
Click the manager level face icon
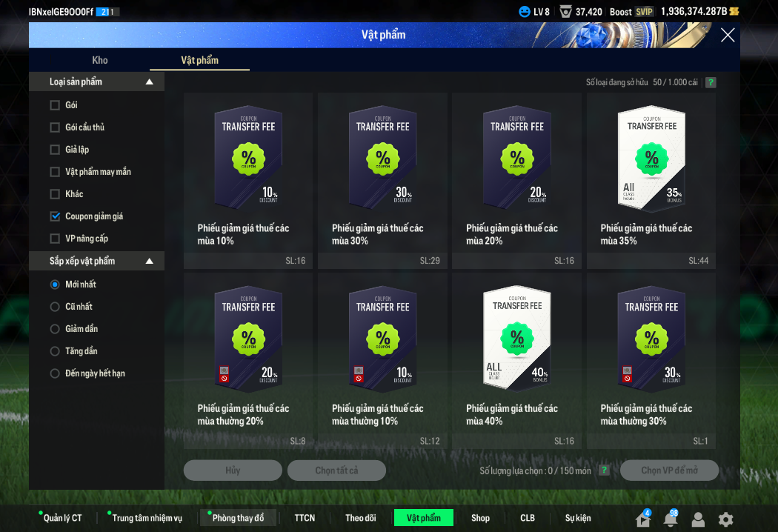pyautogui.click(x=525, y=12)
